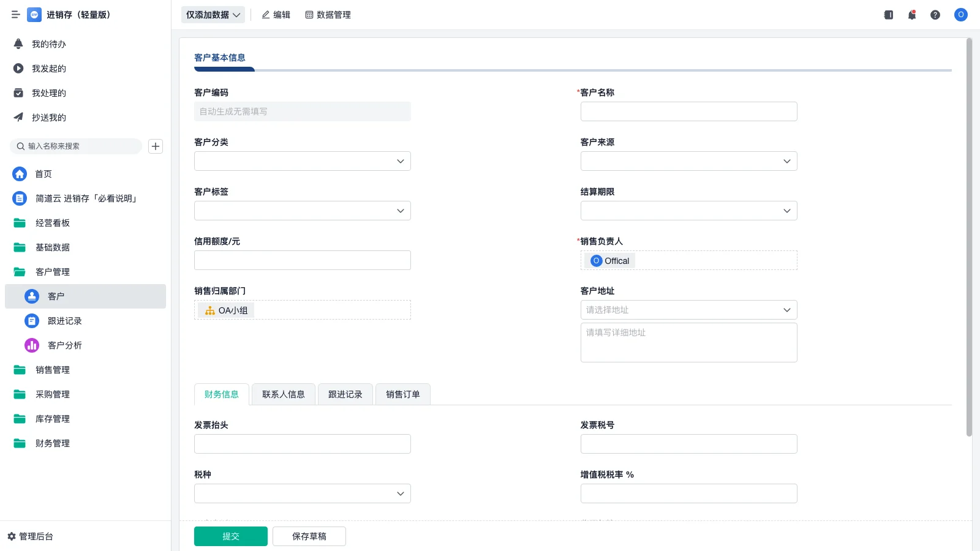Viewport: 980px width, 551px height.
Task: Expand the 采购管理 folder
Action: (x=85, y=394)
